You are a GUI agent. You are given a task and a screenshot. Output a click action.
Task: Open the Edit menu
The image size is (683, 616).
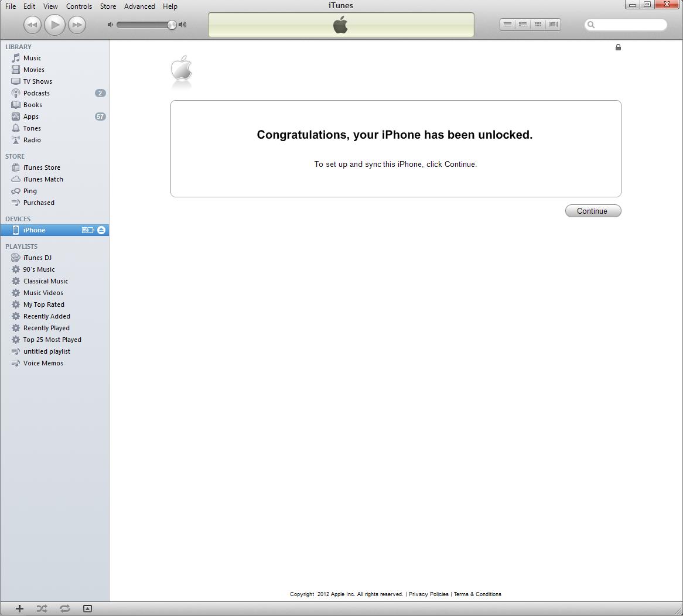pyautogui.click(x=29, y=6)
